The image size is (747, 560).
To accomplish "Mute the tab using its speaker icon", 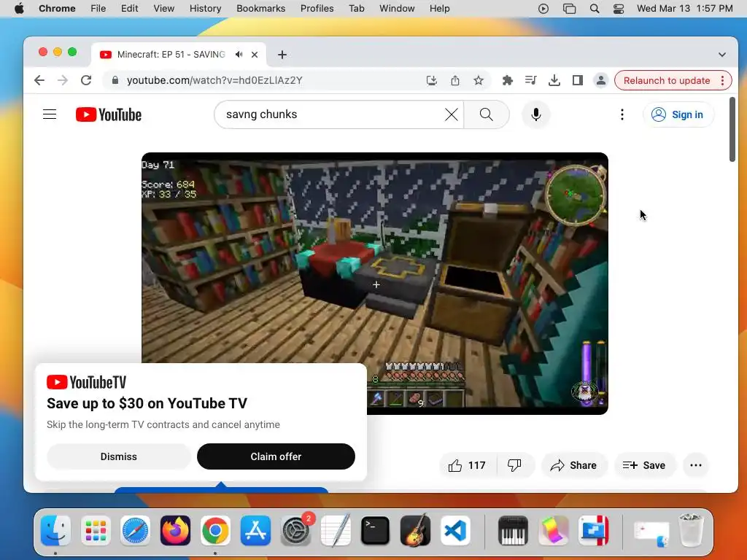I will click(x=239, y=54).
